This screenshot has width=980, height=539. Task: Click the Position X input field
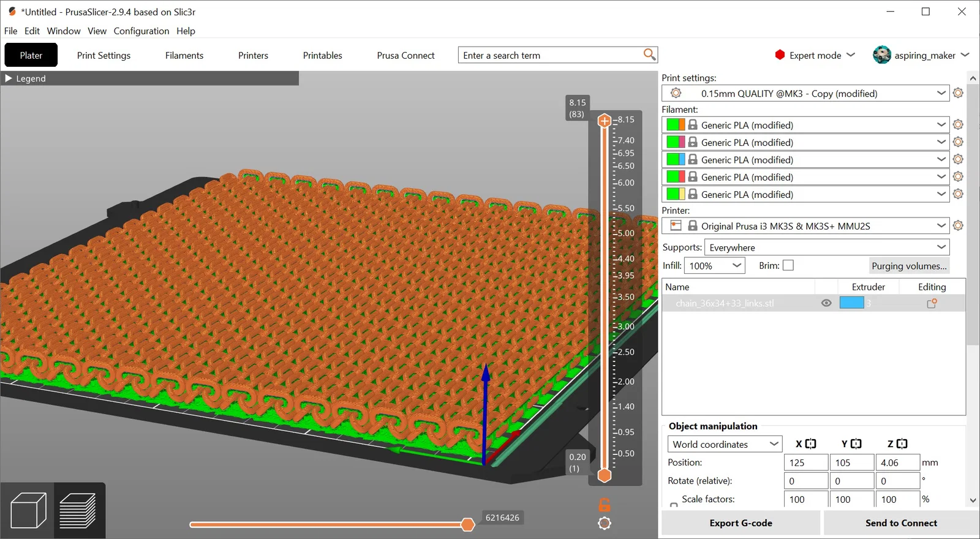(806, 462)
